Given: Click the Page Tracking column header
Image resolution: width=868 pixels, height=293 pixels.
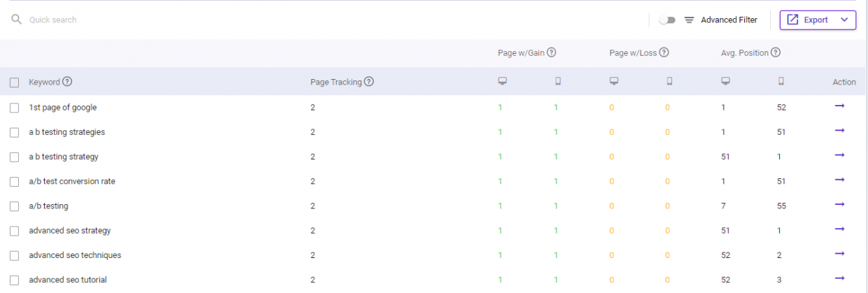Looking at the screenshot, I should [336, 82].
